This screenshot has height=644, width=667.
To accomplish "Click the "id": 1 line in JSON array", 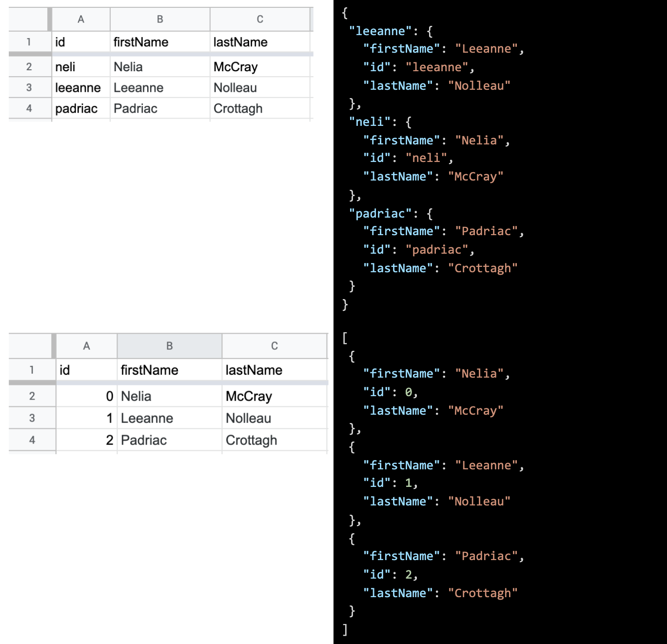I will pyautogui.click(x=391, y=483).
